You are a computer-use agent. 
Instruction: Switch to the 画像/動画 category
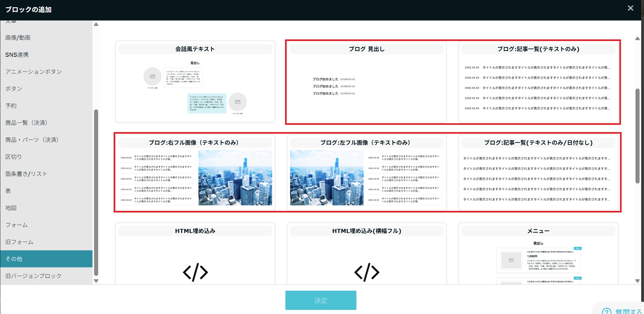click(x=17, y=37)
